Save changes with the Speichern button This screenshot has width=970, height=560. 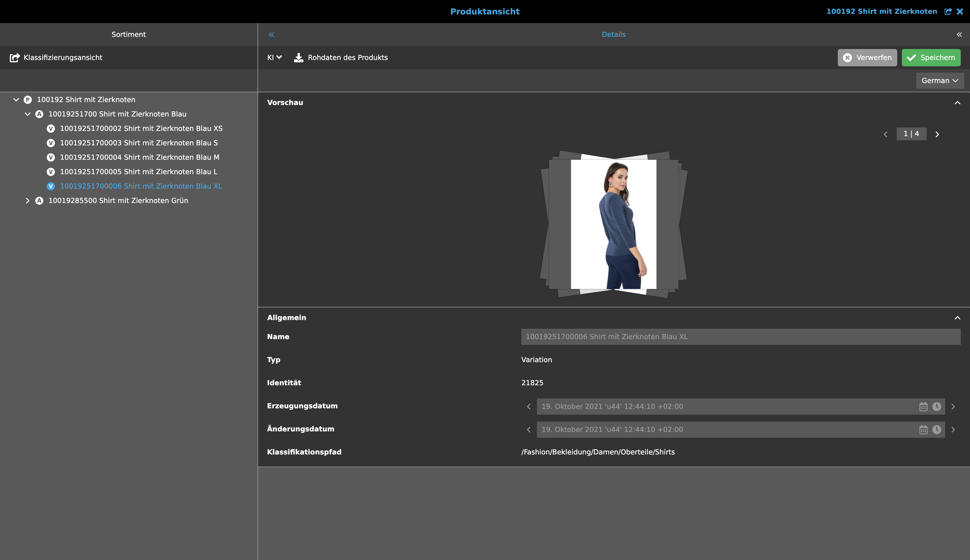[931, 57]
